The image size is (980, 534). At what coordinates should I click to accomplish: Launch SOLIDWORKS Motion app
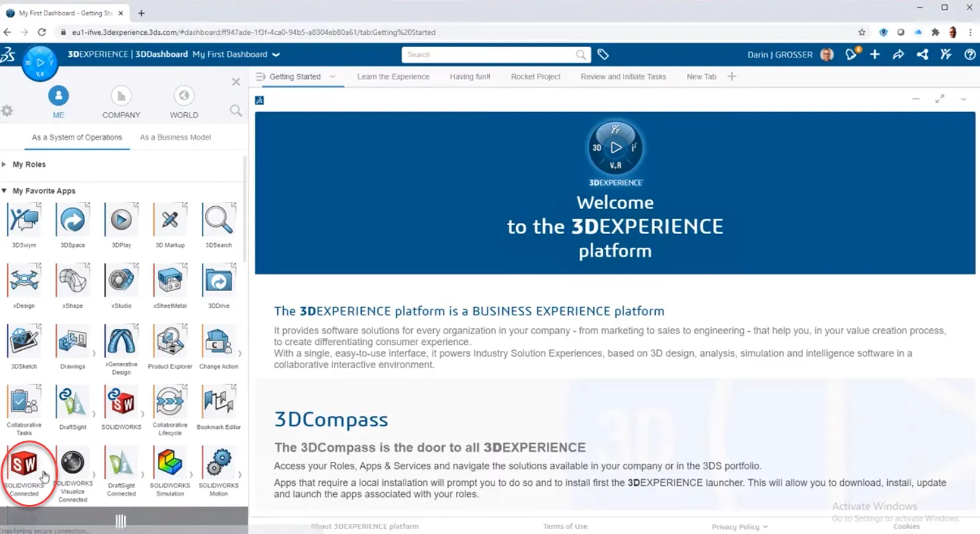pos(219,463)
